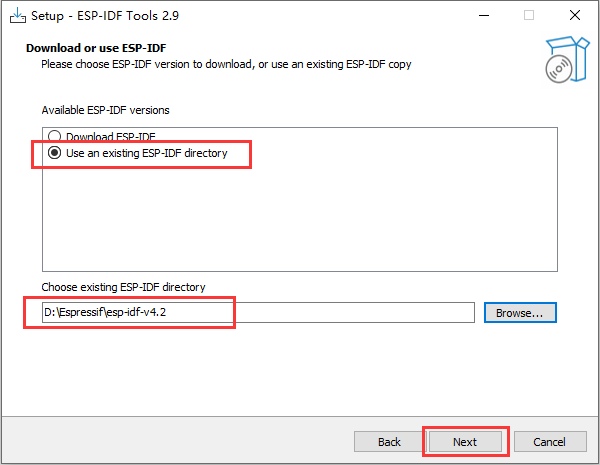The width and height of the screenshot is (600, 465).
Task: Click inside the existing ESP-IDF directory path field
Action: coord(258,313)
